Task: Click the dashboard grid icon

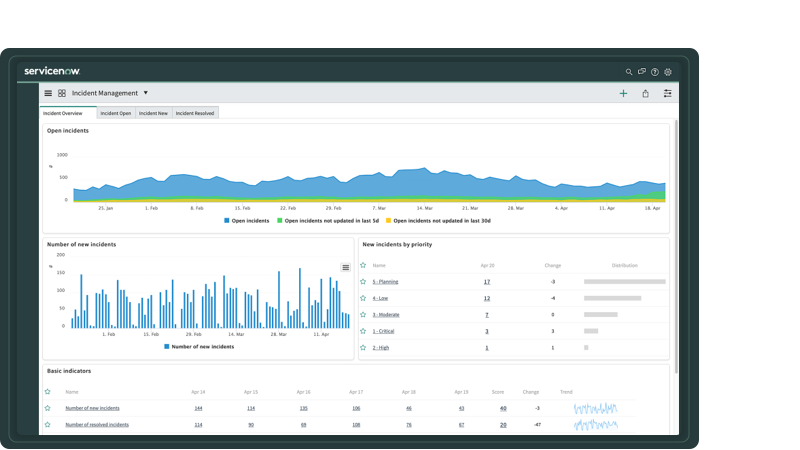Action: point(62,93)
